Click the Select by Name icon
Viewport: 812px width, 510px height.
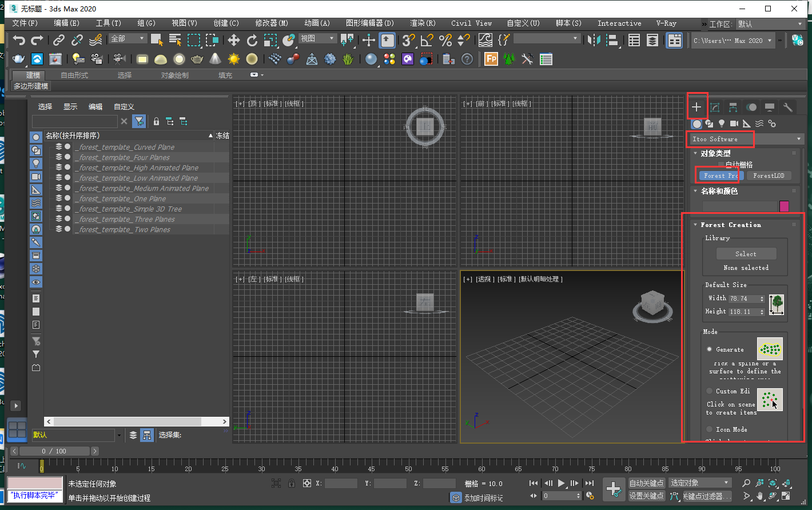coord(175,40)
